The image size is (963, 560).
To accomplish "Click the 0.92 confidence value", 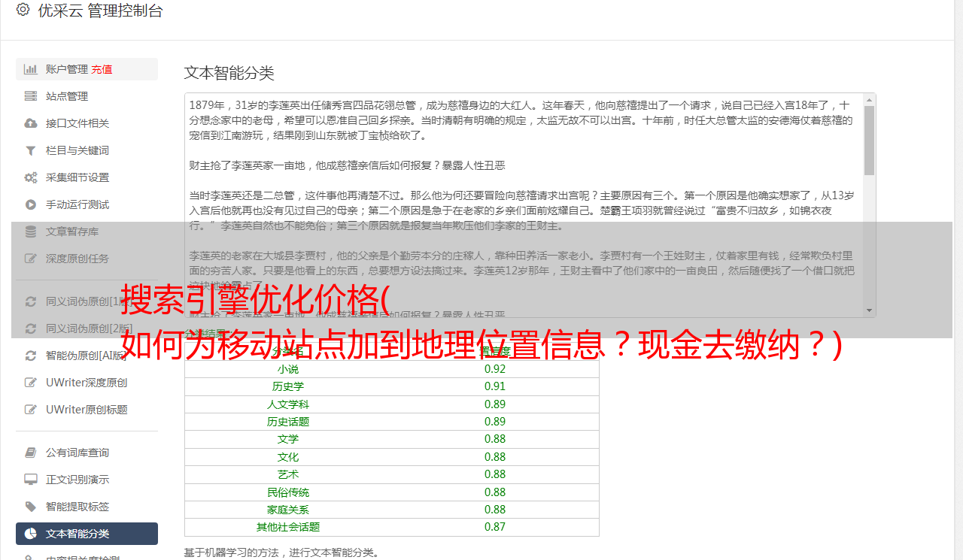I will point(495,369).
